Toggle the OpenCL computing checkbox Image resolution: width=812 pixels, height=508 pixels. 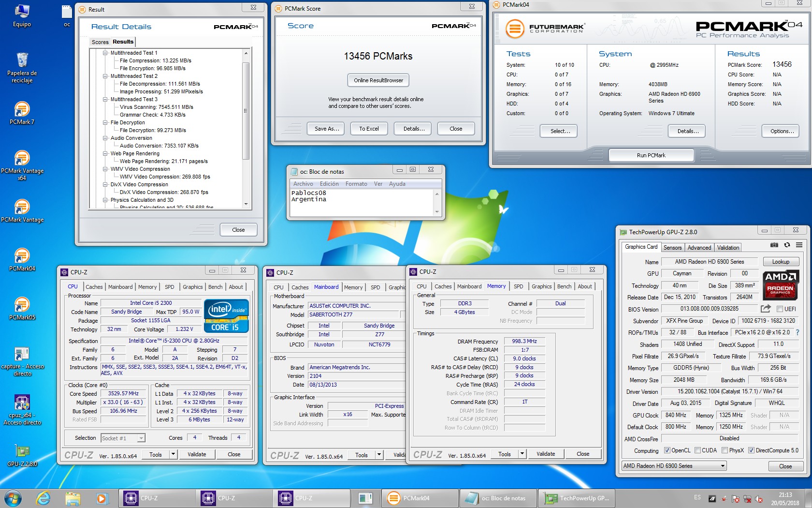pos(667,450)
